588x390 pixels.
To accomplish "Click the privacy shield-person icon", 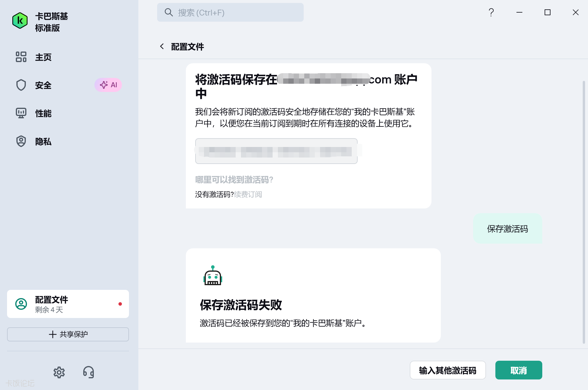I will point(21,141).
